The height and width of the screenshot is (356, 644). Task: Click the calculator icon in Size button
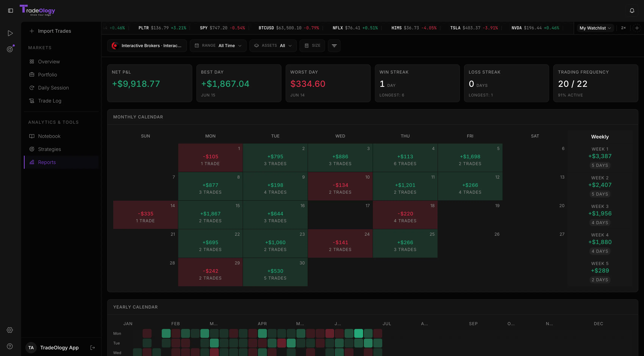click(x=306, y=45)
